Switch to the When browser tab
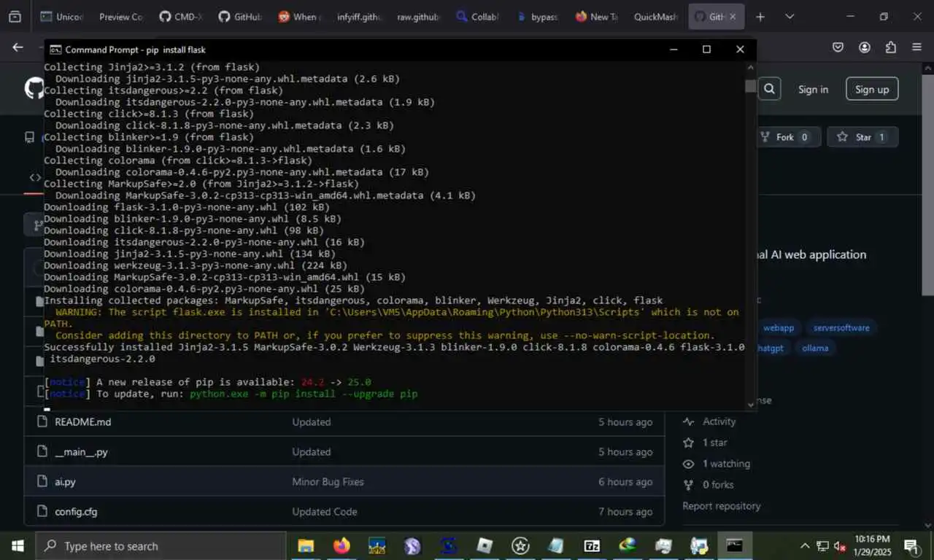Image resolution: width=934 pixels, height=560 pixels. [x=298, y=17]
